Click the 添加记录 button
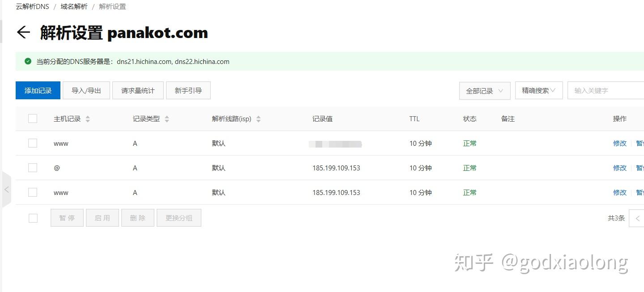Screen dimensions: 644x292 point(38,90)
